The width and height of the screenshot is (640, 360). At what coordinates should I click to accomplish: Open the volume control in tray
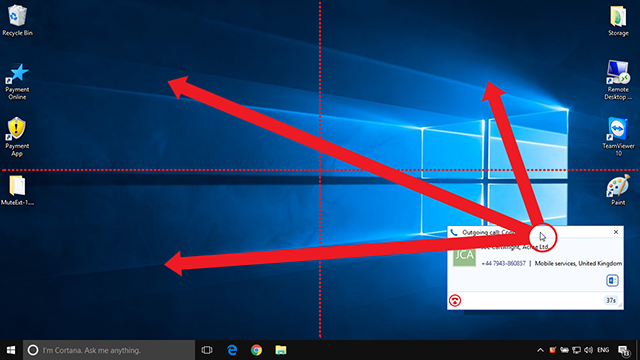[x=588, y=350]
